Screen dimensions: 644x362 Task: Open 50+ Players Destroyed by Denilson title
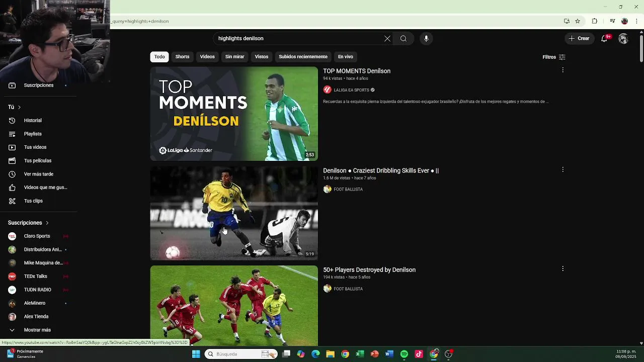[369, 270]
